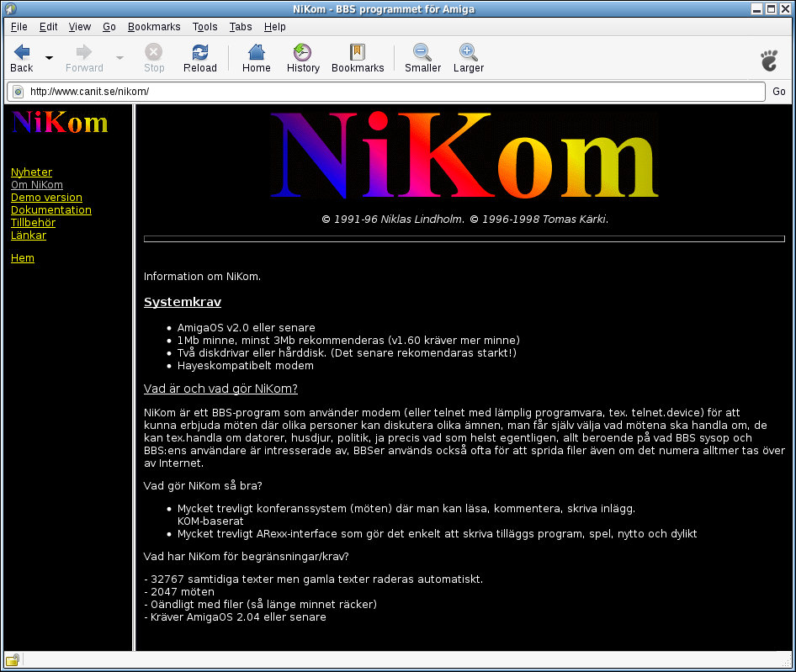Image resolution: width=796 pixels, height=672 pixels.
Task: Open the Go menu
Action: point(109,27)
